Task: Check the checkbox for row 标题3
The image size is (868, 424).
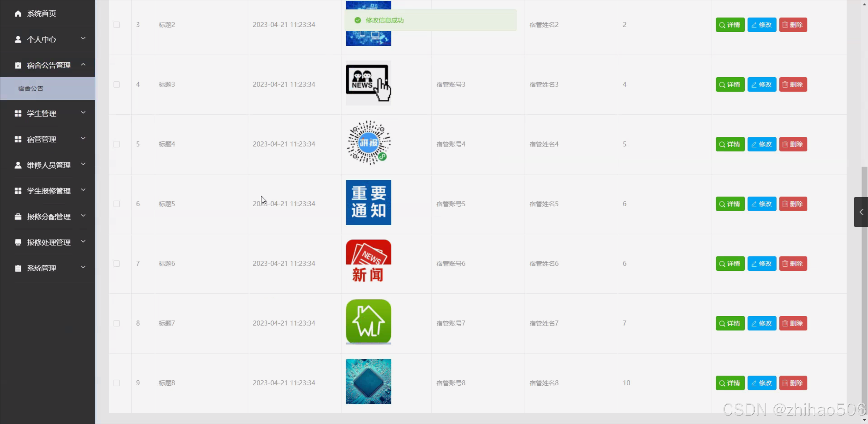Action: click(117, 84)
